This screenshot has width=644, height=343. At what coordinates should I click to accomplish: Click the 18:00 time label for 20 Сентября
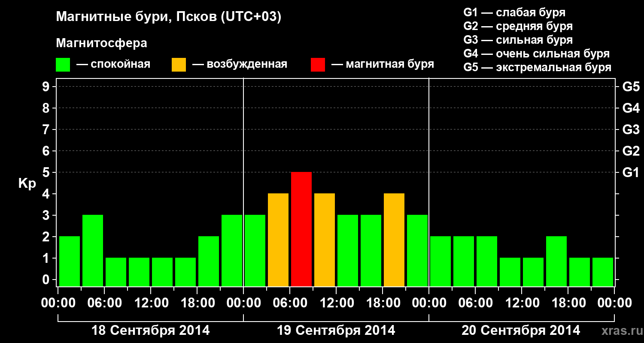click(x=568, y=303)
